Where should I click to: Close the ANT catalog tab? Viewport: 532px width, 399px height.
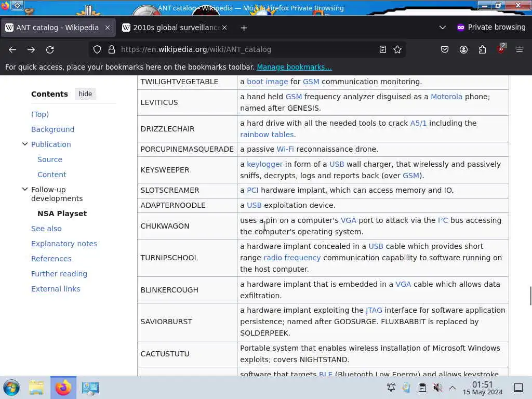[108, 28]
